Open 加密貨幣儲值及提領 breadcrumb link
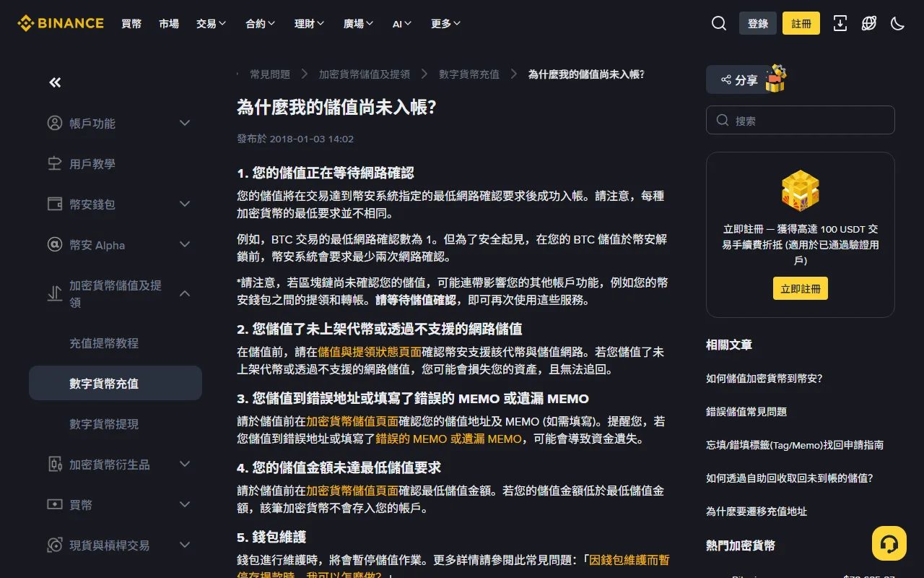The width and height of the screenshot is (924, 578). 365,74
